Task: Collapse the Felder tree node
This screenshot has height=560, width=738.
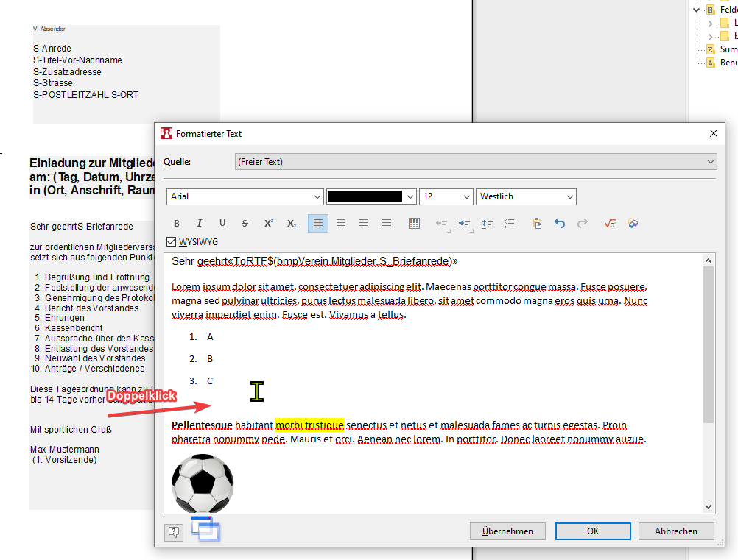Action: (x=697, y=10)
